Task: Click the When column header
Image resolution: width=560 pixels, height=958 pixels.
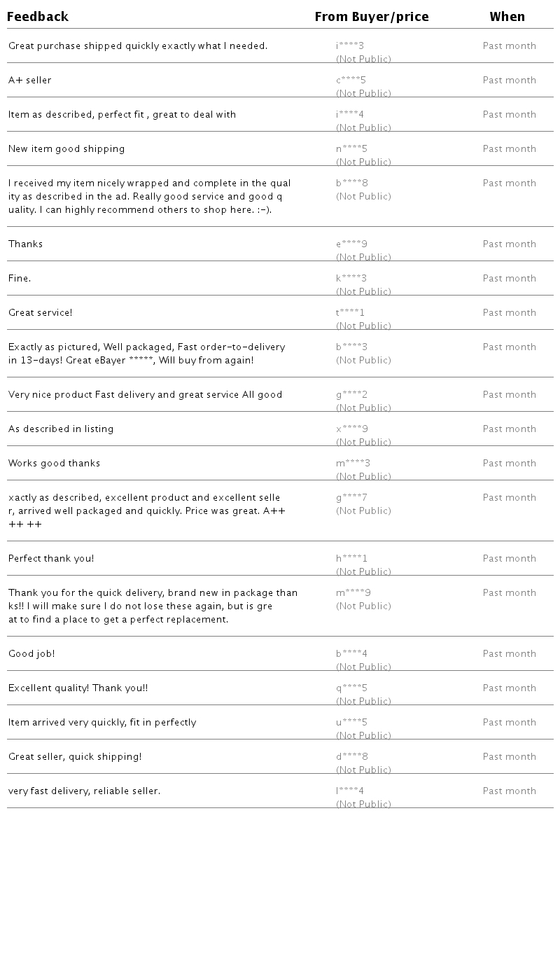Action: pyautogui.click(x=507, y=16)
